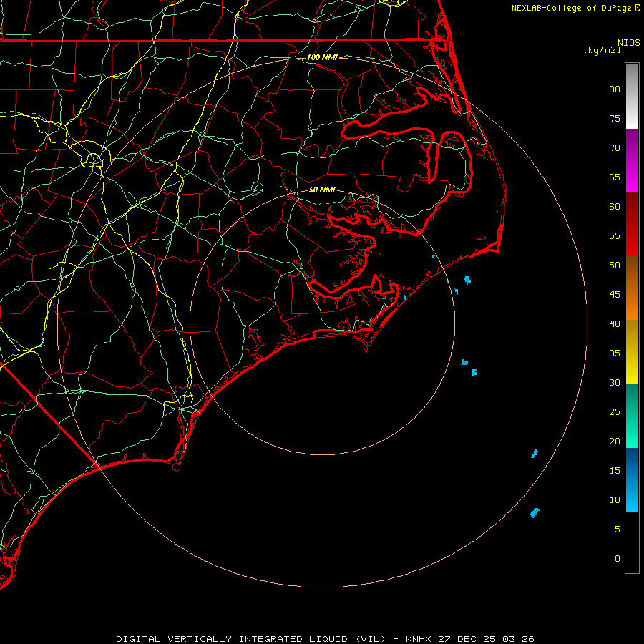Click the 80 value on the scale
This screenshot has height=644, width=644.
[x=615, y=89]
